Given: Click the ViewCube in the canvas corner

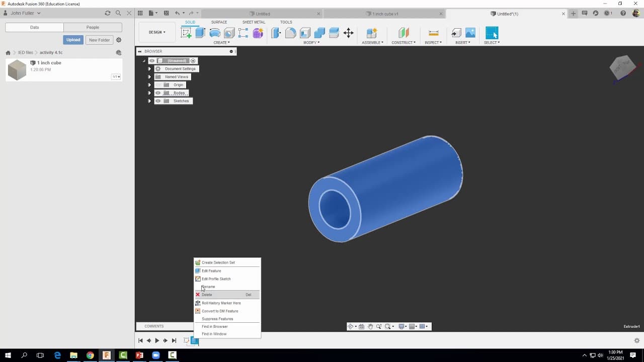Looking at the screenshot, I should [624, 67].
